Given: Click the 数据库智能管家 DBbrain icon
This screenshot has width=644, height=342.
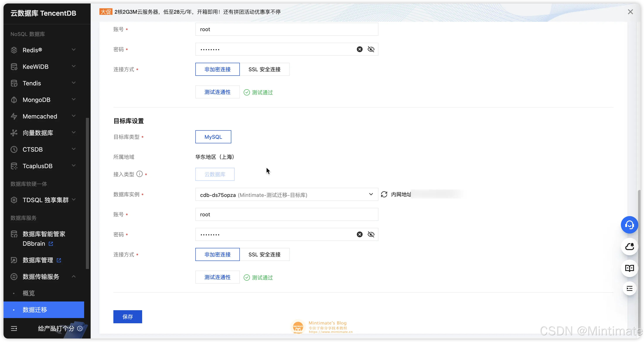Looking at the screenshot, I should pos(14,234).
